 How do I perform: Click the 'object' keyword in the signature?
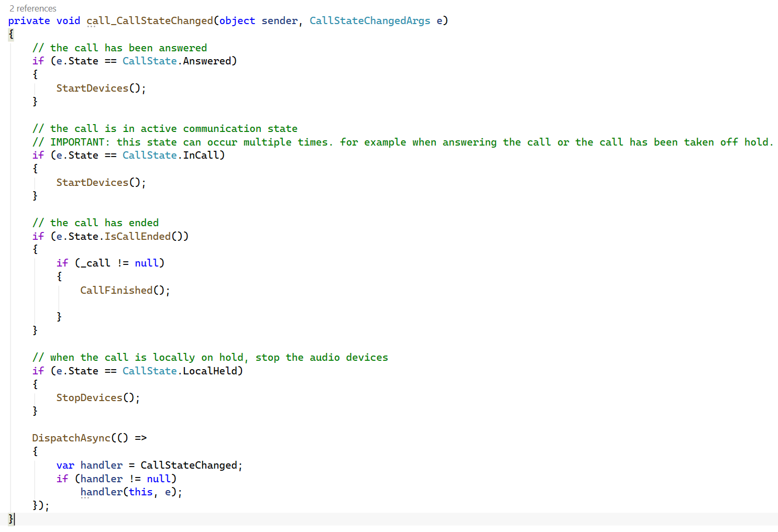[237, 21]
